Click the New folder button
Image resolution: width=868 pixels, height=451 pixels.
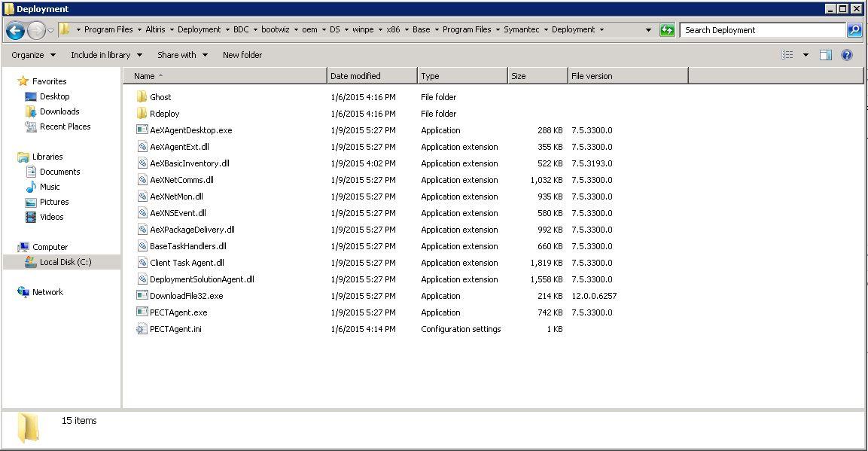(242, 55)
